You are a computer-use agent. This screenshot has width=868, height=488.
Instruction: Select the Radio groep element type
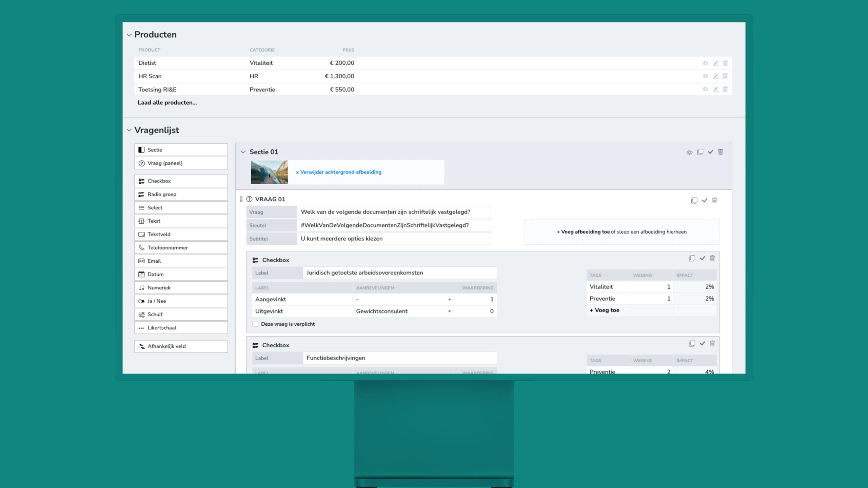(x=181, y=194)
